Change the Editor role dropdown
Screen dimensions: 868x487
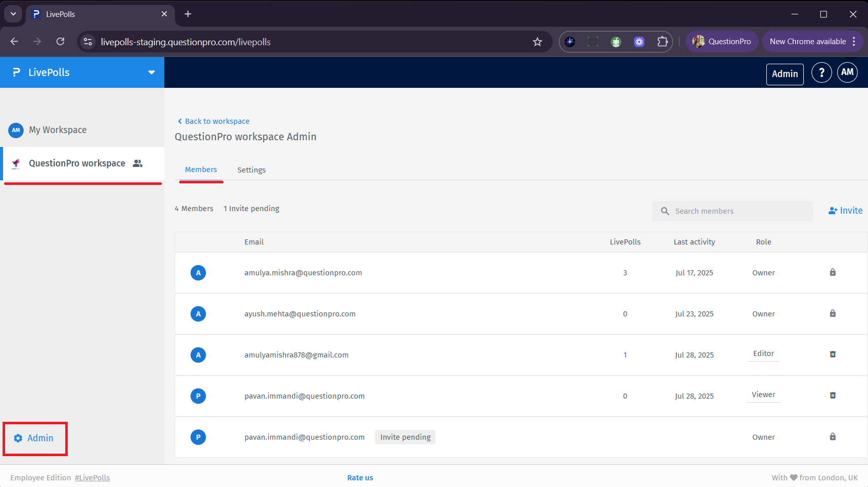[x=763, y=354]
